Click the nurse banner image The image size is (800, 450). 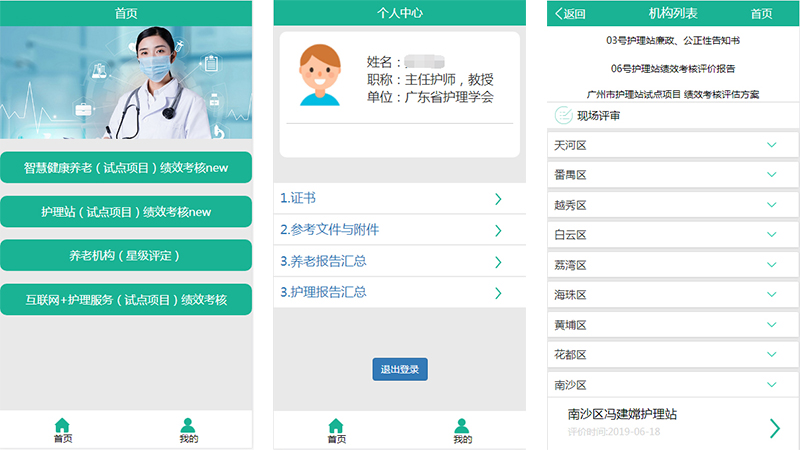[126, 82]
